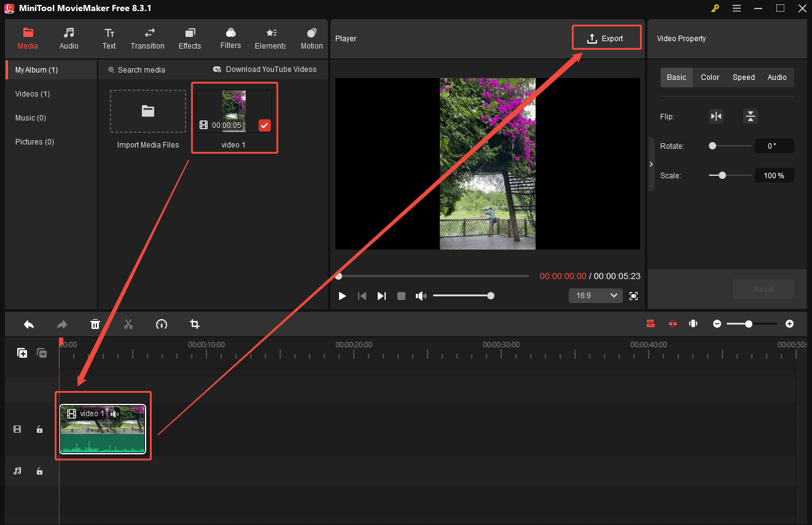Click the Split (scissors) tool
Screen dimensions: 812x525
click(x=128, y=324)
